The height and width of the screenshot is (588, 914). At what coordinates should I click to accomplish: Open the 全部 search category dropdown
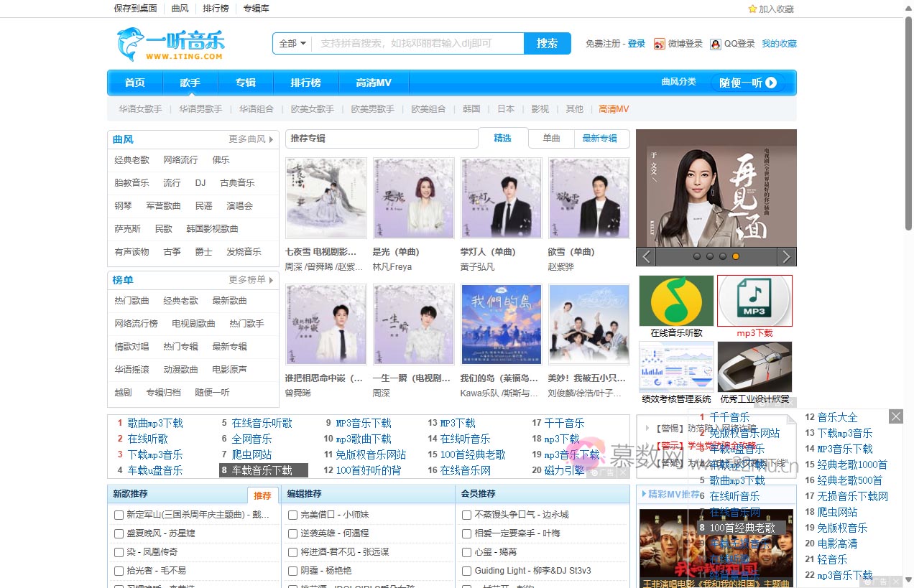point(292,44)
